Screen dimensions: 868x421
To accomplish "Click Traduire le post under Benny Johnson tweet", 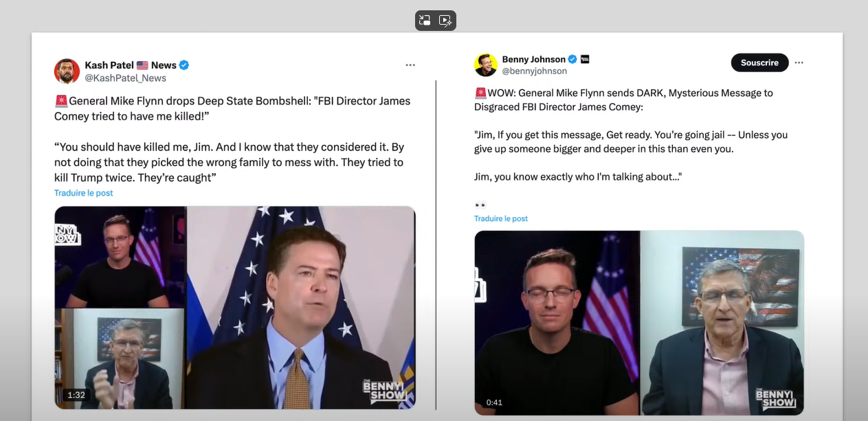I will click(501, 218).
